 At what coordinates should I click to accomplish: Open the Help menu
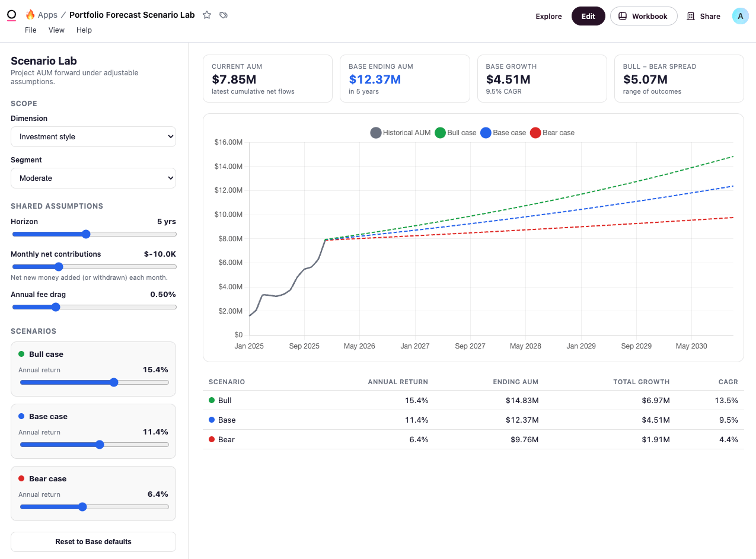[x=84, y=30]
